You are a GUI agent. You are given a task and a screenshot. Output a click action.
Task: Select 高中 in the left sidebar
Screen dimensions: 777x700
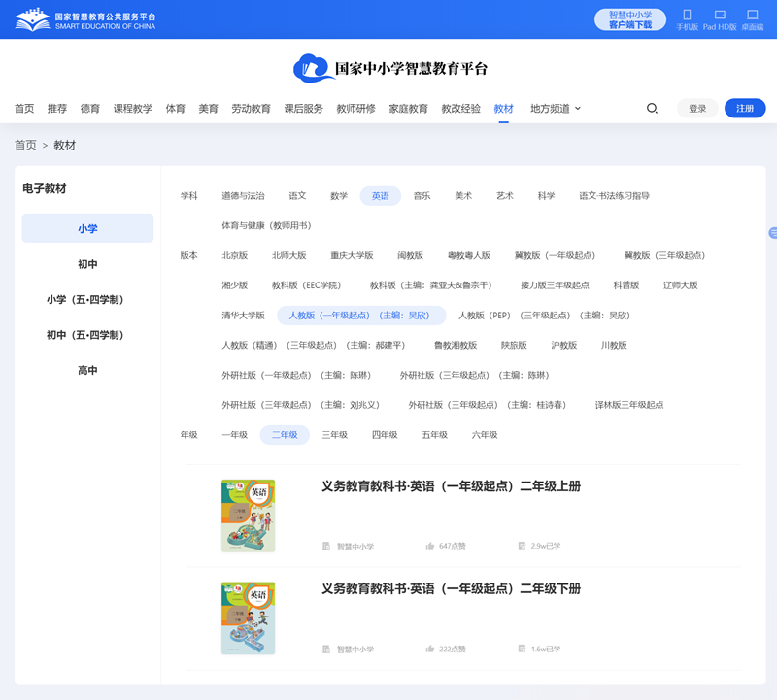tap(87, 370)
